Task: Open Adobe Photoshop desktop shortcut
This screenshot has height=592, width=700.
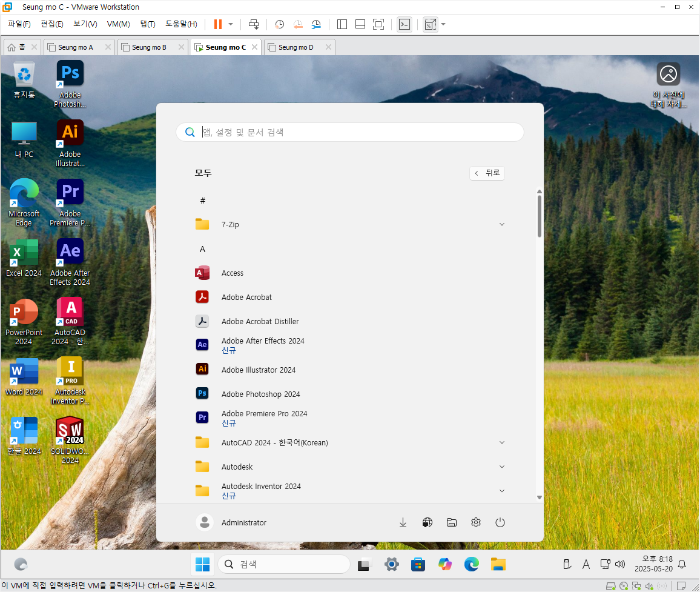Action: tap(70, 84)
